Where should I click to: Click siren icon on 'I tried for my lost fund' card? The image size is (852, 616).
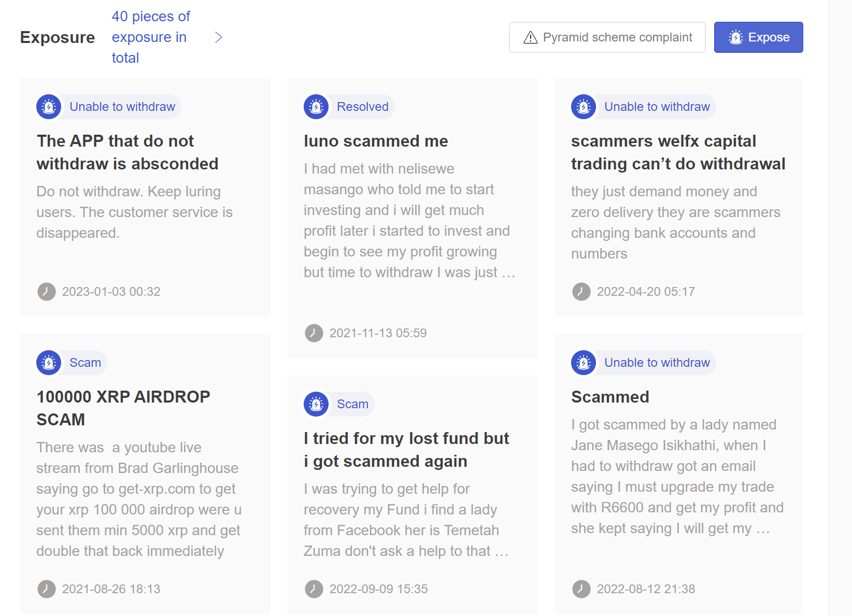point(316,404)
